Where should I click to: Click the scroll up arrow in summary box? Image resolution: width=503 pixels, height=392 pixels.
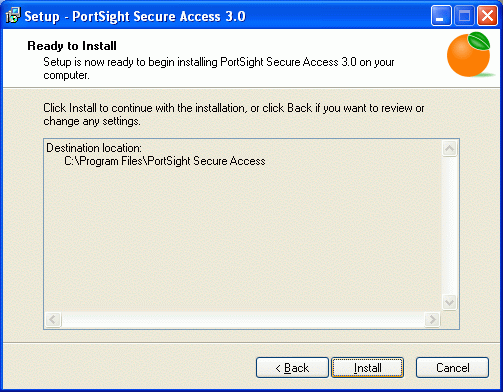[449, 148]
